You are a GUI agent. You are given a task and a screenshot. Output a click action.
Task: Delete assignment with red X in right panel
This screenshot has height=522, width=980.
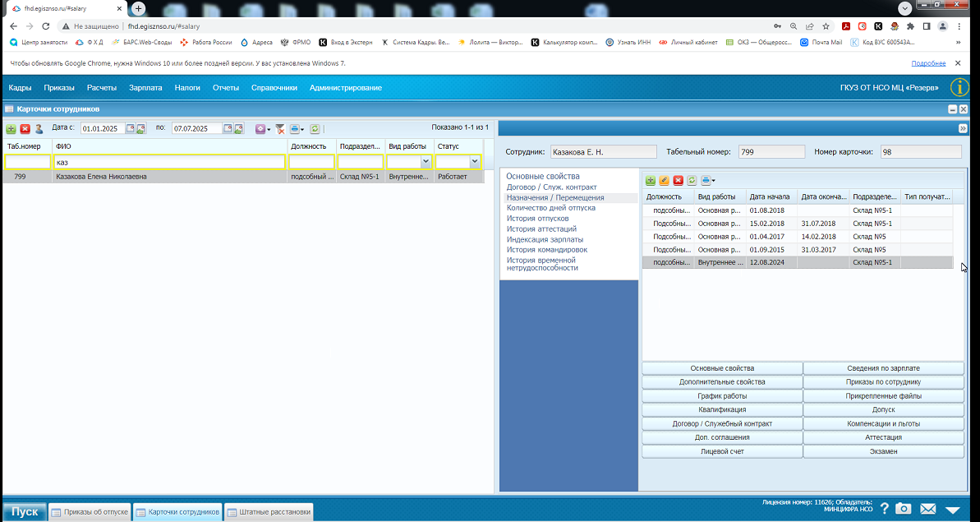point(679,181)
